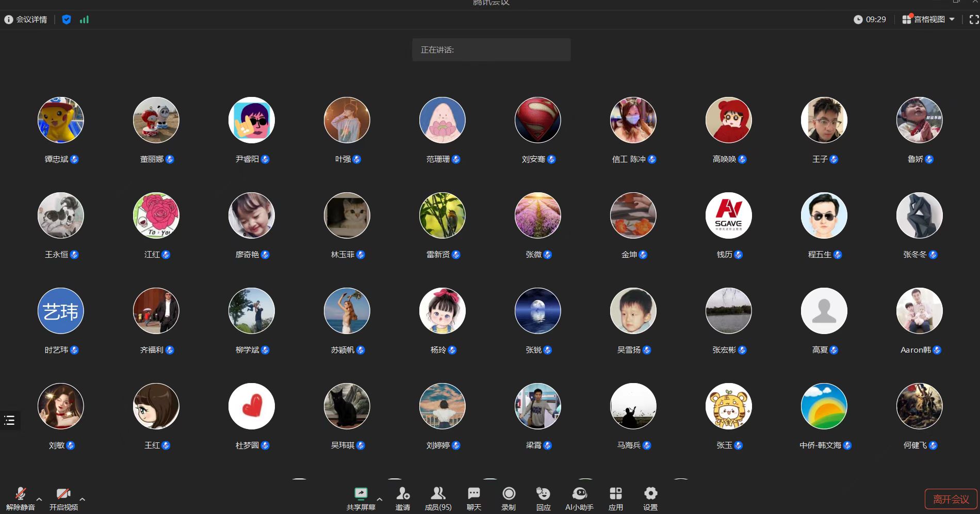
Task: Expand share screen options arrow
Action: [x=380, y=499]
